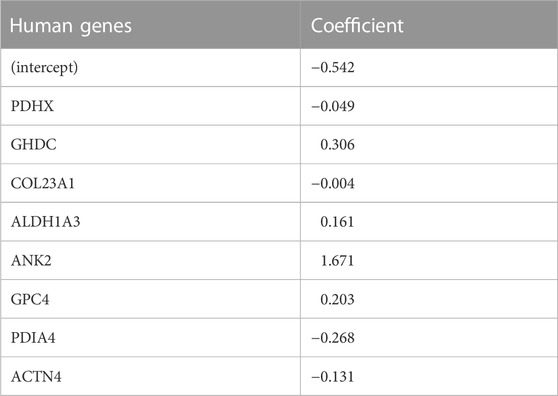
Task: Click ACTN4 coefficient −0.131
Action: point(333,376)
